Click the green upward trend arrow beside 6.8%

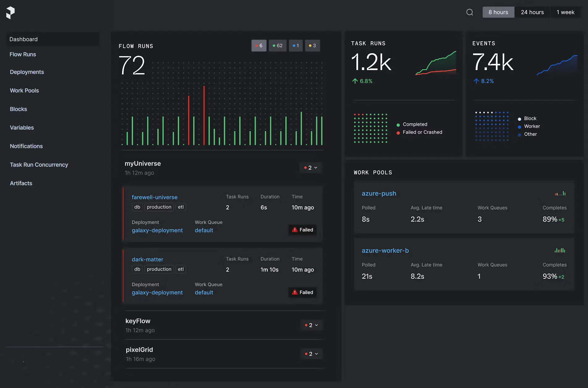coord(354,81)
